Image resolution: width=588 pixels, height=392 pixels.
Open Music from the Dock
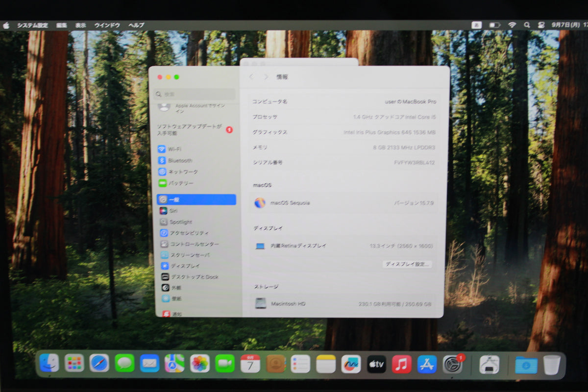[x=402, y=364]
